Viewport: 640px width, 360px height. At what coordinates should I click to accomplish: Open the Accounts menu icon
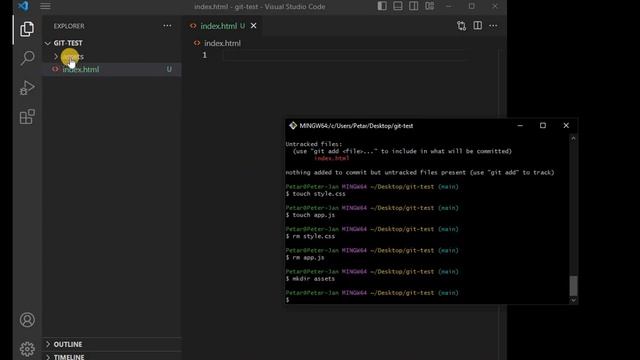(27, 320)
